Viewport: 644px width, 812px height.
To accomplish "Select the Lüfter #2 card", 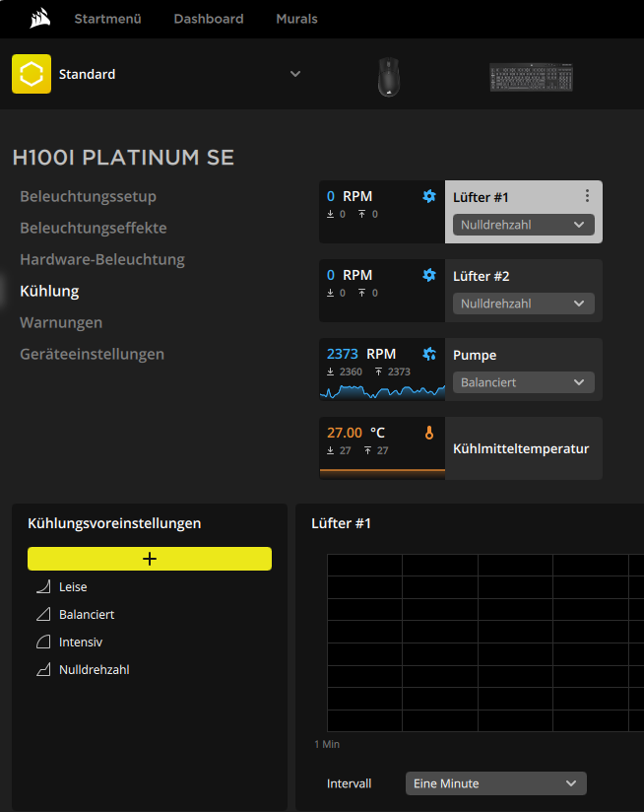I will [x=461, y=291].
